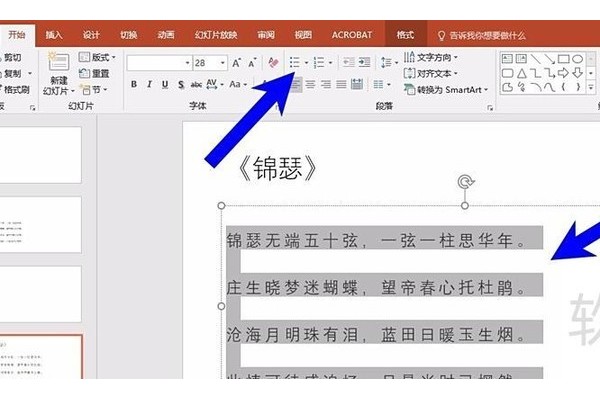600x400 pixels.
Task: Toggle Underline formatting
Action: point(165,84)
